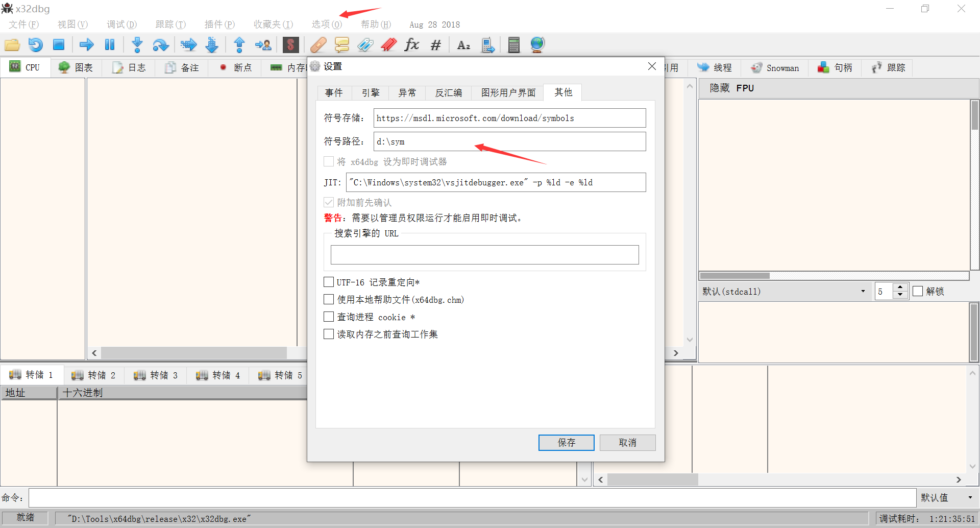Enable 使用本地帮助文件(x64dbg.chm) checkbox
The height and width of the screenshot is (528, 980).
(329, 299)
